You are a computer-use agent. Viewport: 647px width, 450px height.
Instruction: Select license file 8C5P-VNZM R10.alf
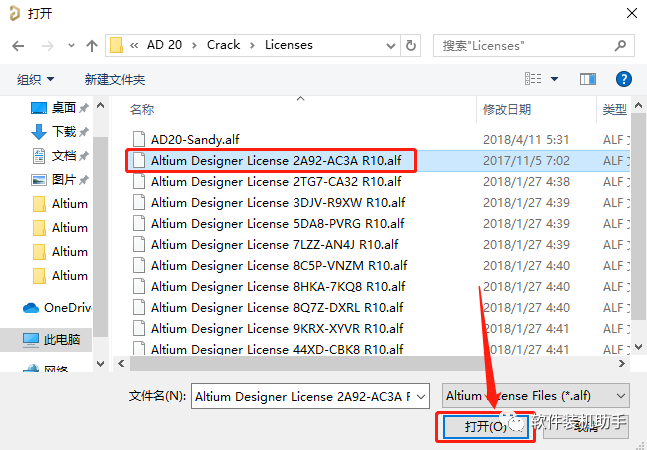pos(279,266)
